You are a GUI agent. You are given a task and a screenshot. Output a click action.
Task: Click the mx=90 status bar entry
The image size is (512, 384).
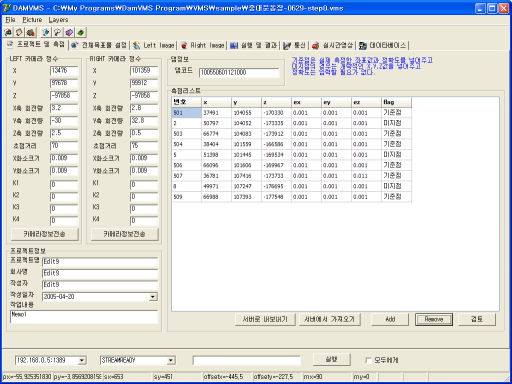[328, 377]
